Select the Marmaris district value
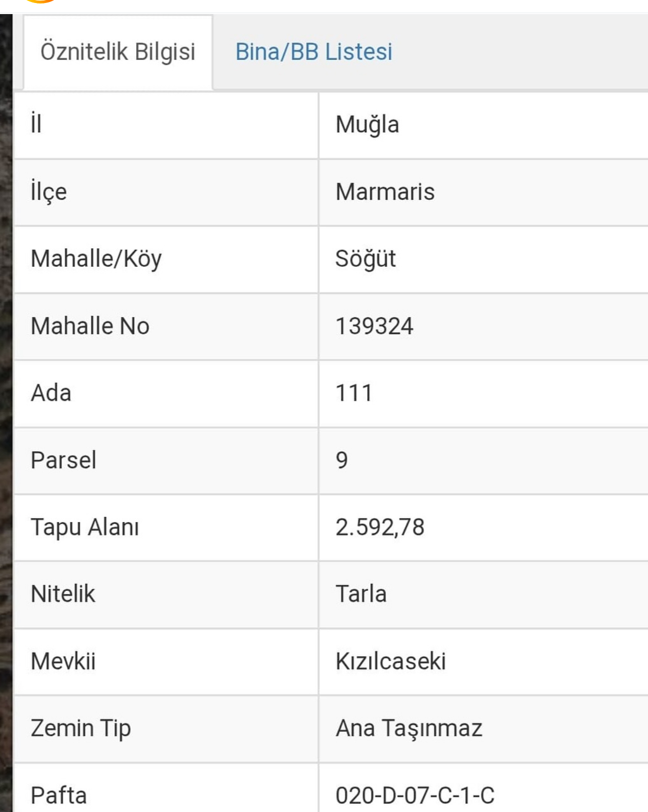Screen dimensions: 648x812 click(x=385, y=192)
